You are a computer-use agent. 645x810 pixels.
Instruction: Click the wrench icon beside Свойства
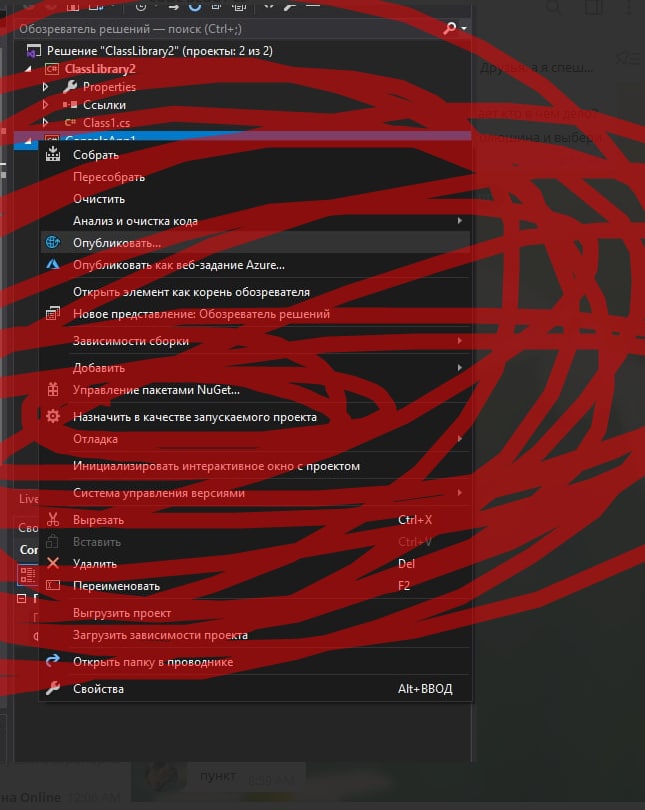coord(53,688)
